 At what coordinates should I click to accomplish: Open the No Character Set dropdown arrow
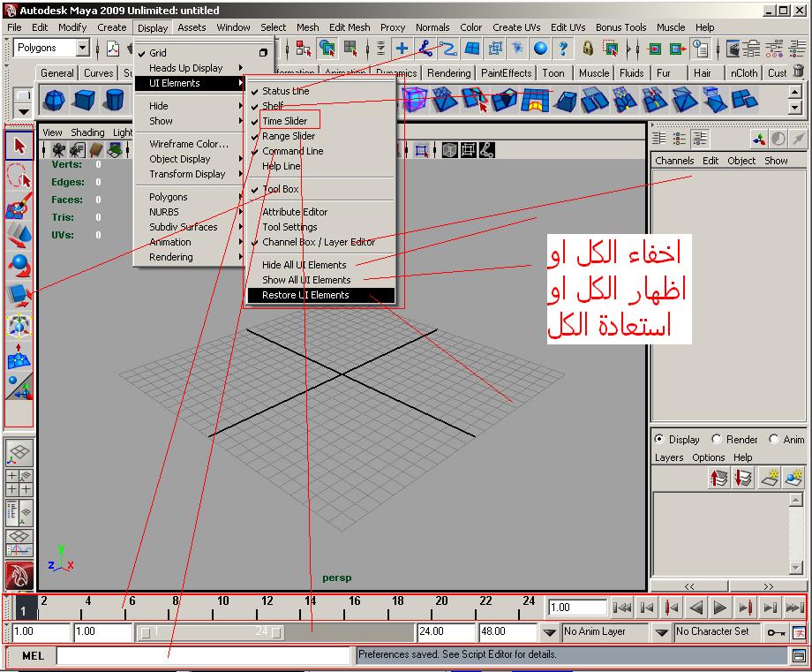[661, 632]
